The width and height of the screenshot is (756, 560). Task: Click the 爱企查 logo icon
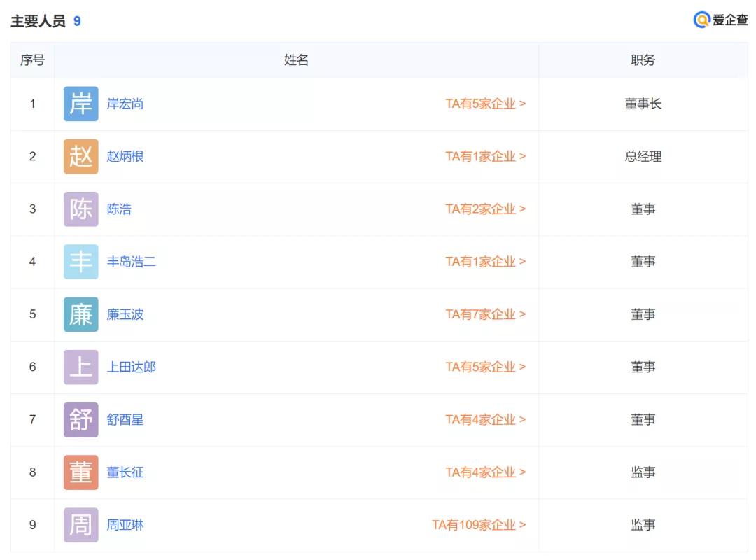701,20
